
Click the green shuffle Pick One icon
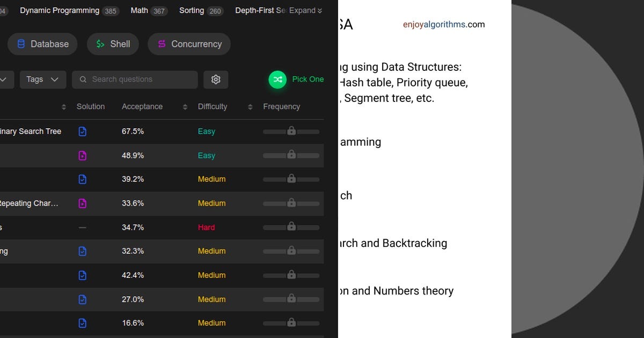[x=277, y=79]
